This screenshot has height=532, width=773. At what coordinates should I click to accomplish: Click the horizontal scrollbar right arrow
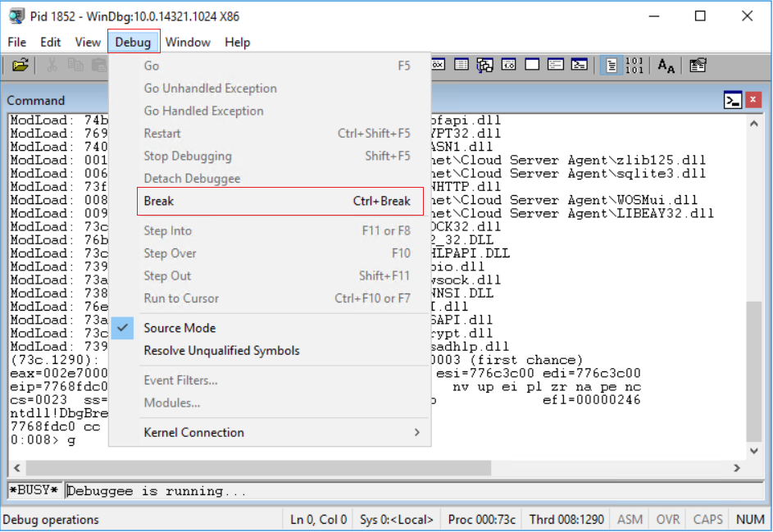(x=737, y=468)
